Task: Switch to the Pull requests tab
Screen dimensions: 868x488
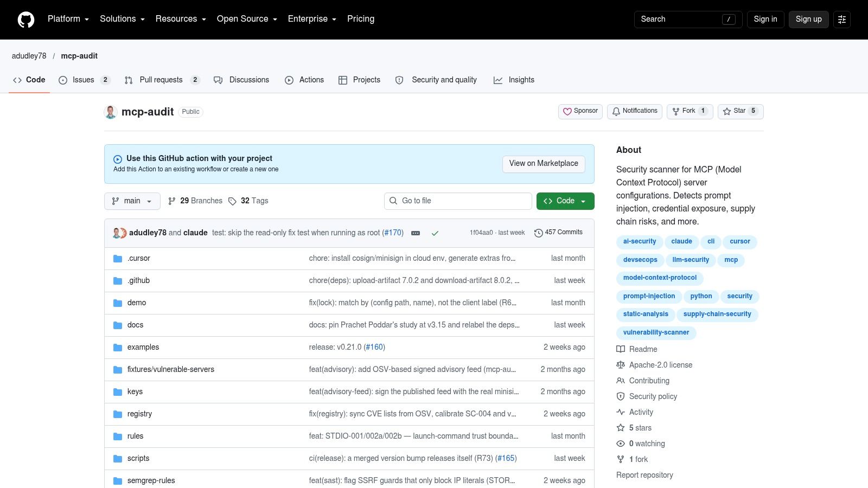Action: pyautogui.click(x=162, y=80)
